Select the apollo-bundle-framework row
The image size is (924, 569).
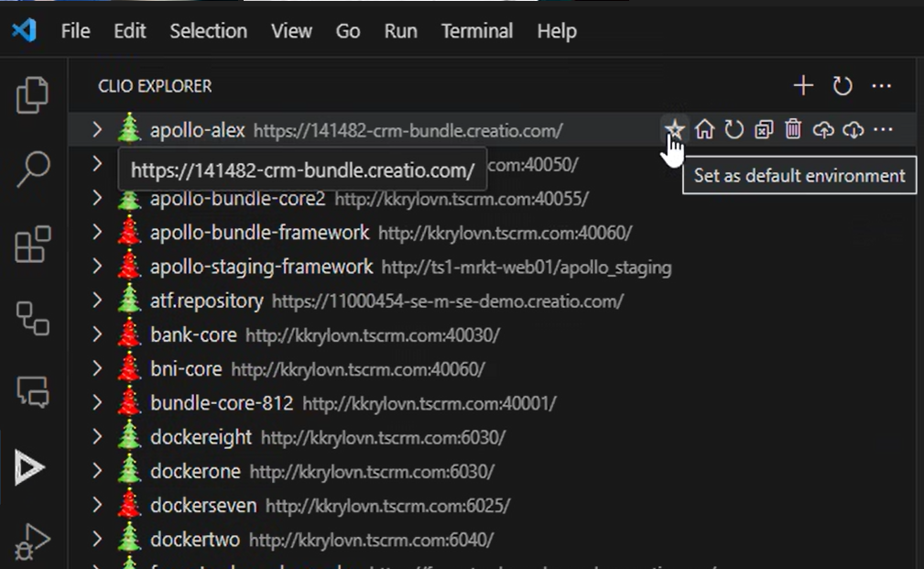(x=493, y=233)
